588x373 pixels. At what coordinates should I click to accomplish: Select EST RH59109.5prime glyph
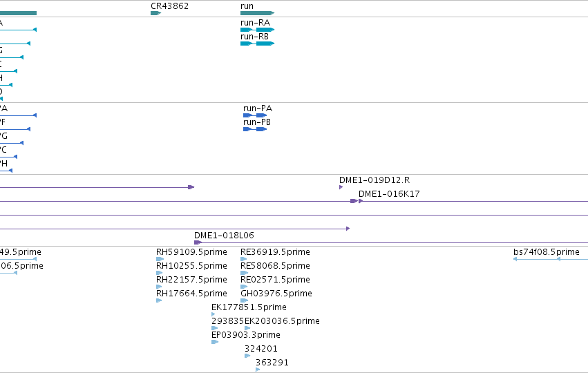[160, 259]
